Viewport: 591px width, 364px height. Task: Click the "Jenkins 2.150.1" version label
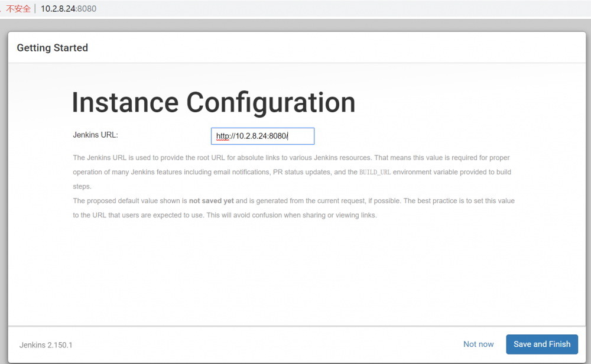tap(46, 344)
